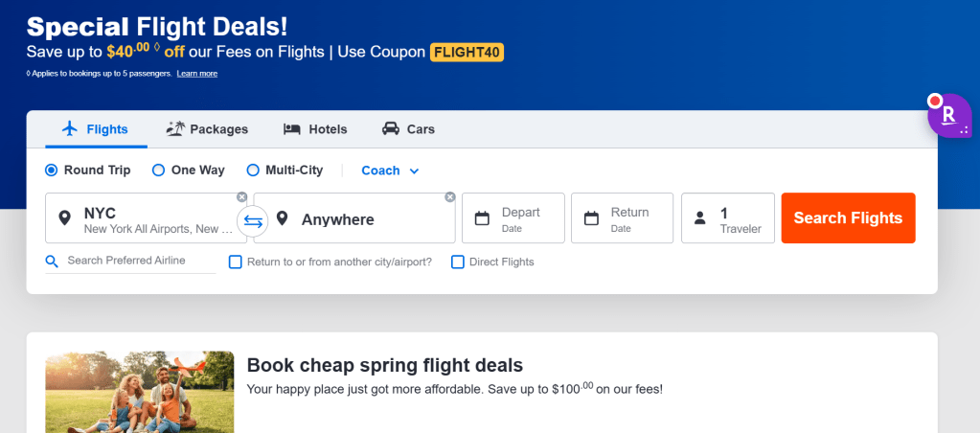
Task: Click the calendar icon in Return Date
Action: click(x=592, y=218)
